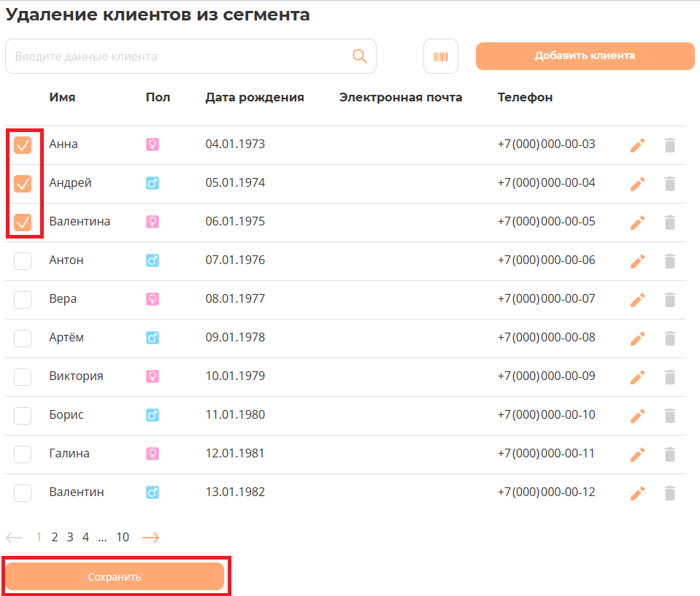Image resolution: width=700 pixels, height=596 pixels.
Task: Click the Добавить клиента button
Action: click(585, 56)
